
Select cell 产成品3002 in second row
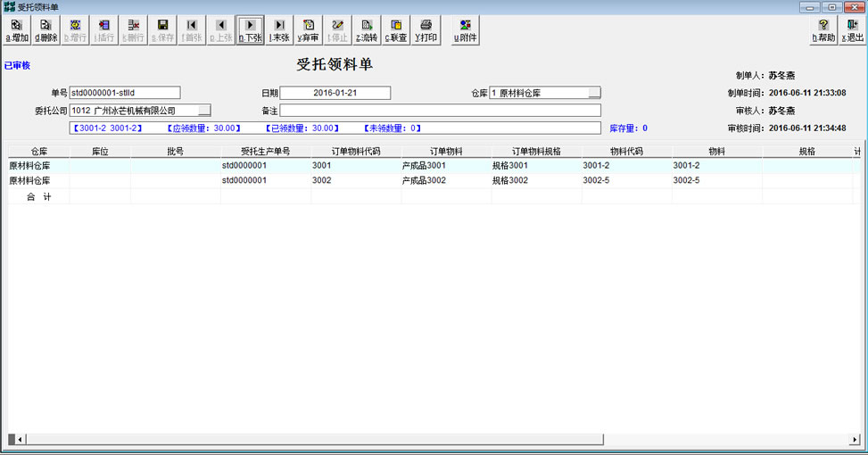point(446,180)
